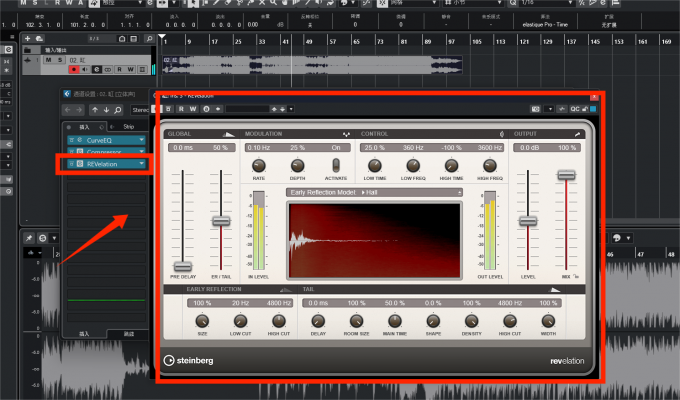Click Read automation in plugin window toolbar
680x400 pixels.
point(181,109)
